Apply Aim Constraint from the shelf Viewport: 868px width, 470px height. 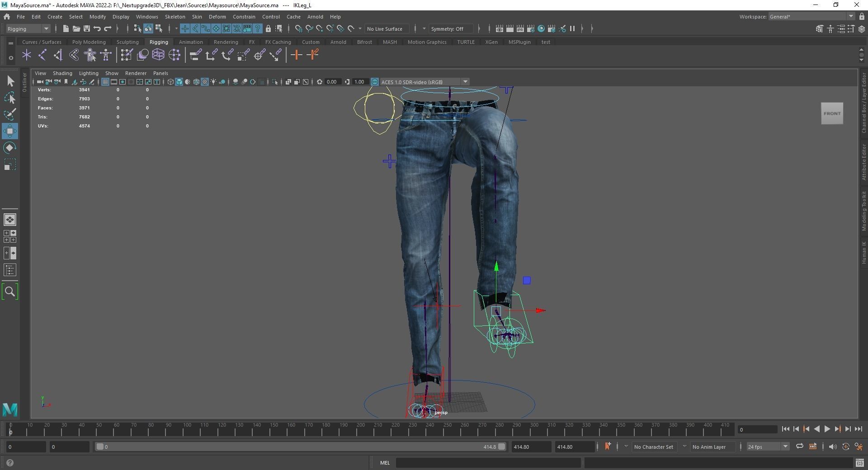259,55
